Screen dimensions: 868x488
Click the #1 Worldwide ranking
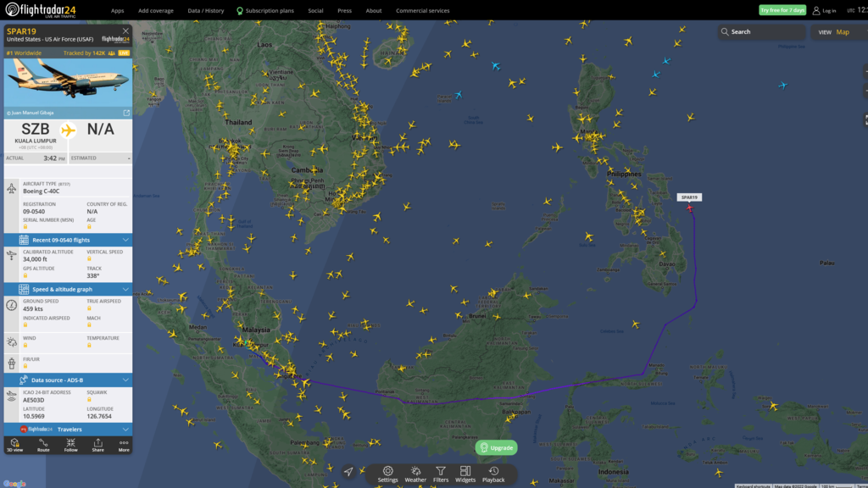(x=24, y=53)
